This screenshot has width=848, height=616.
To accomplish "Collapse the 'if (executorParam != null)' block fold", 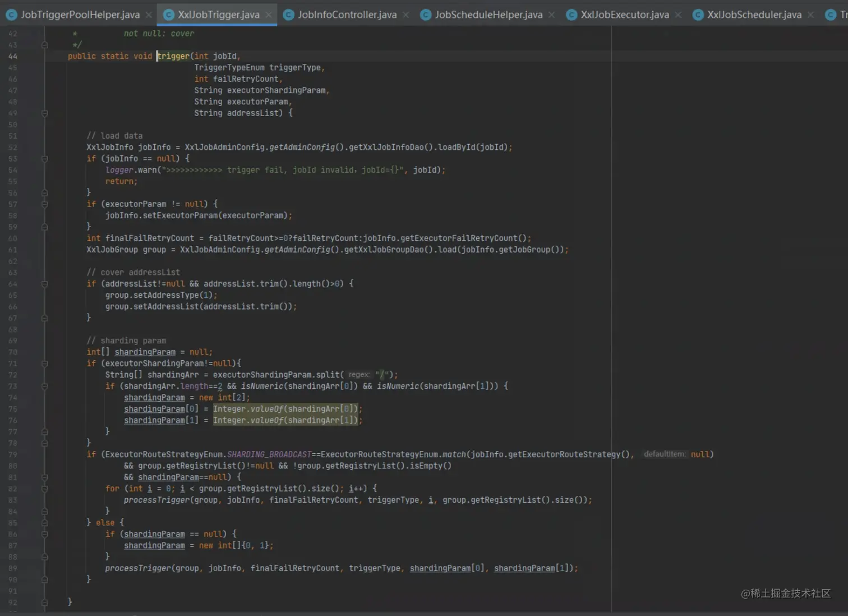I will coord(45,204).
